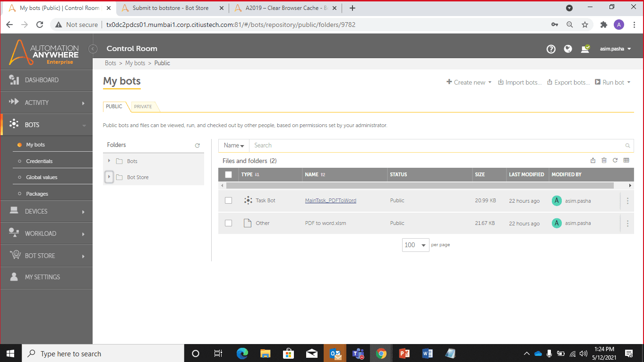This screenshot has width=644, height=362.
Task: Click the globe language icon
Action: tap(568, 49)
